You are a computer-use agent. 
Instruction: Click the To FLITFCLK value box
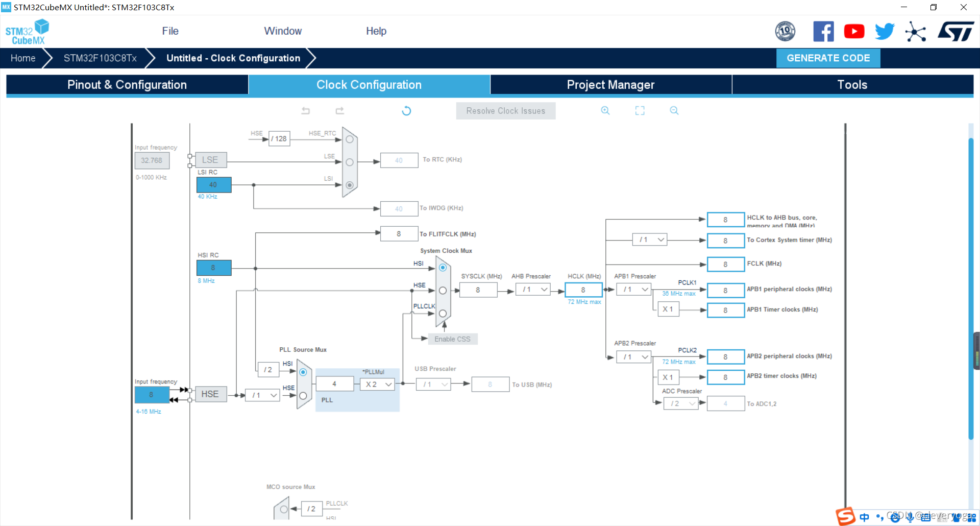[x=399, y=234]
